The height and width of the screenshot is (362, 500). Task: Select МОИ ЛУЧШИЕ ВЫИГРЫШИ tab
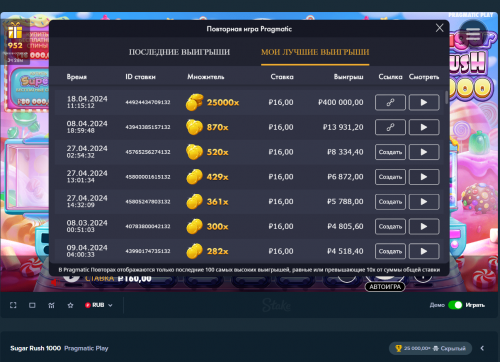point(315,52)
